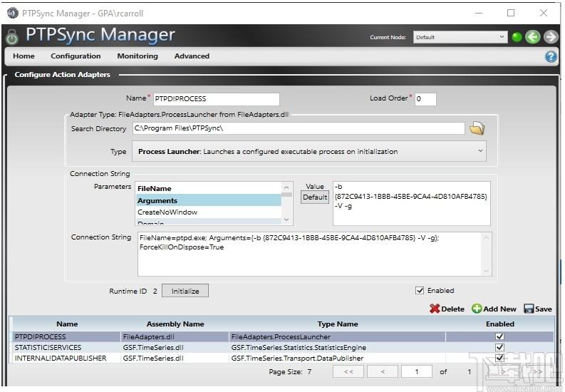Toggle Enabled for PTPD!PROCESS row
565x392 pixels.
[499, 336]
